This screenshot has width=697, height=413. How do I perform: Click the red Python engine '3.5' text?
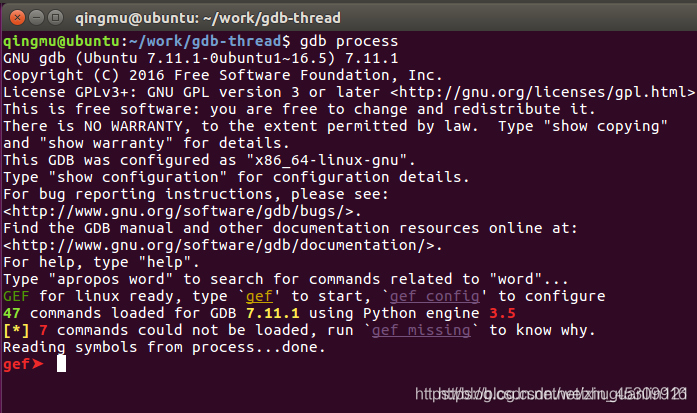(x=502, y=313)
